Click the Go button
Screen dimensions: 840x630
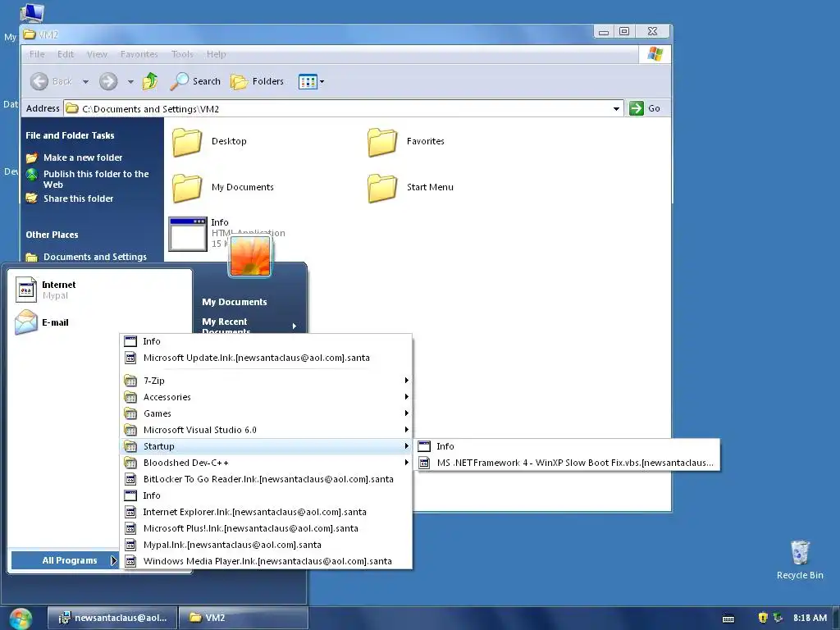point(645,108)
